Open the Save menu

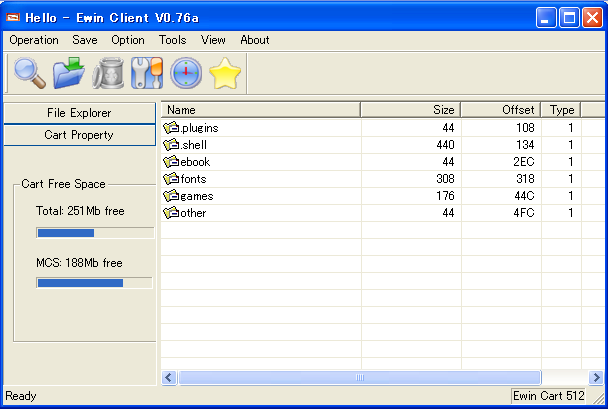tap(85, 40)
